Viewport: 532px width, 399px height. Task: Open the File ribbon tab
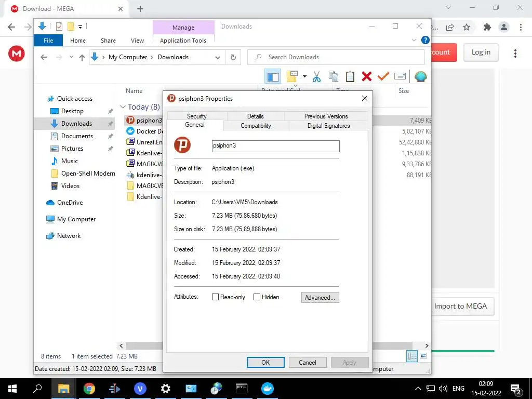(48, 41)
